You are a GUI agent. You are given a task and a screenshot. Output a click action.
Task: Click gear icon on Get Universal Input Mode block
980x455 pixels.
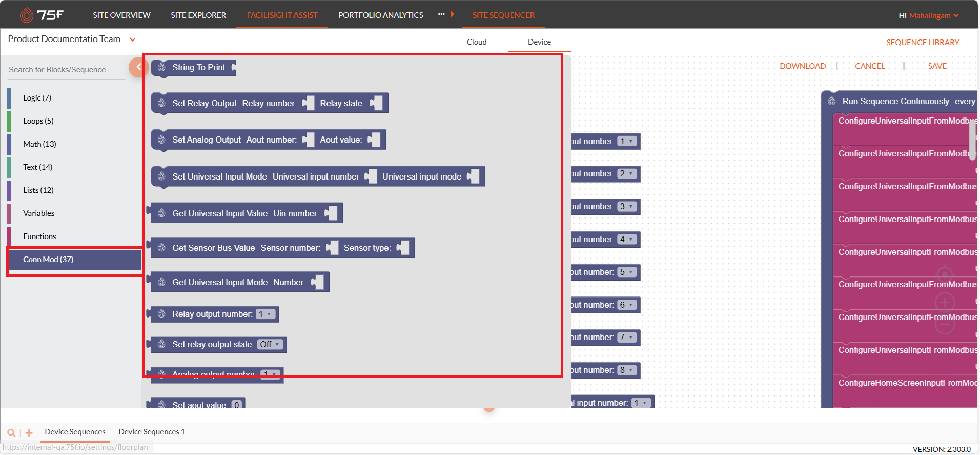coord(161,282)
